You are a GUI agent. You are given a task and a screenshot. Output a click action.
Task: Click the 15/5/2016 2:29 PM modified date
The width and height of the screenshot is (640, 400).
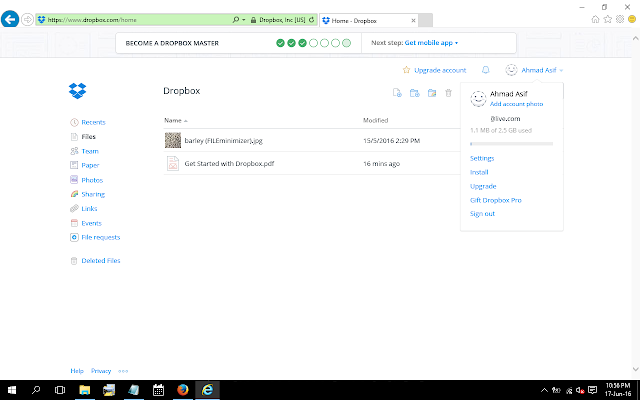coord(391,140)
